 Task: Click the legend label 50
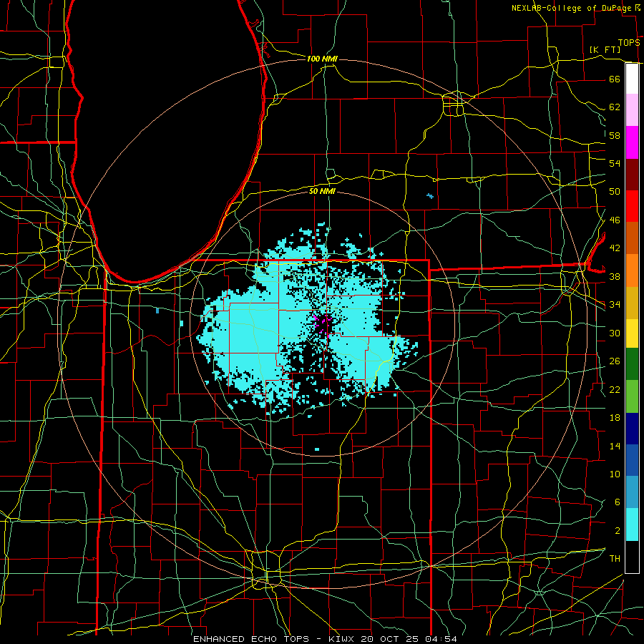615,192
